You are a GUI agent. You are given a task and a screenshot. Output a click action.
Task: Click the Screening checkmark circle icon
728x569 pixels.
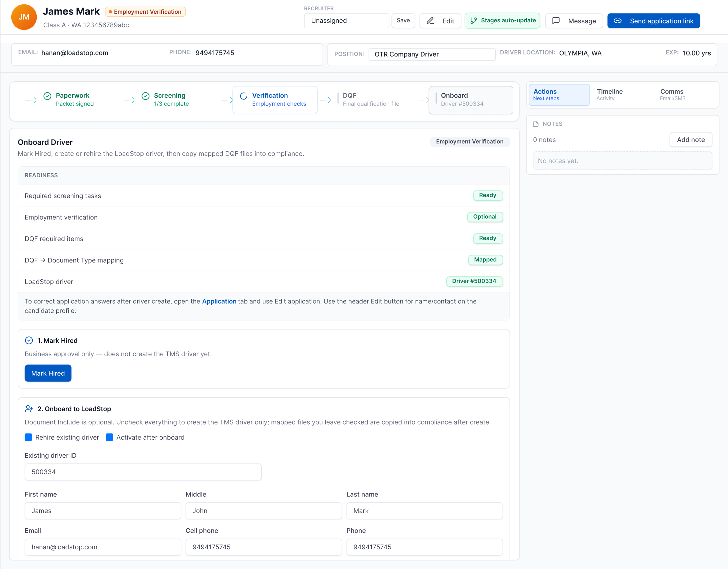tap(145, 96)
